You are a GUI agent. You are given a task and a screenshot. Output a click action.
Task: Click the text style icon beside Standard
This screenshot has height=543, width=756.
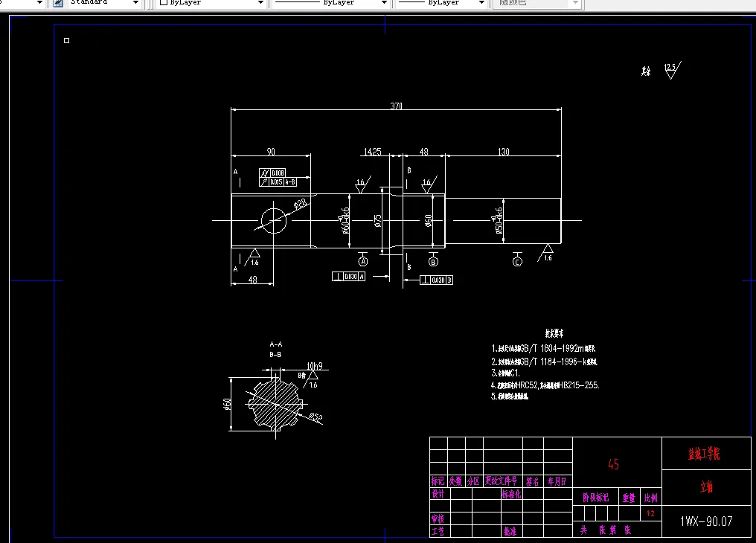(58, 3)
